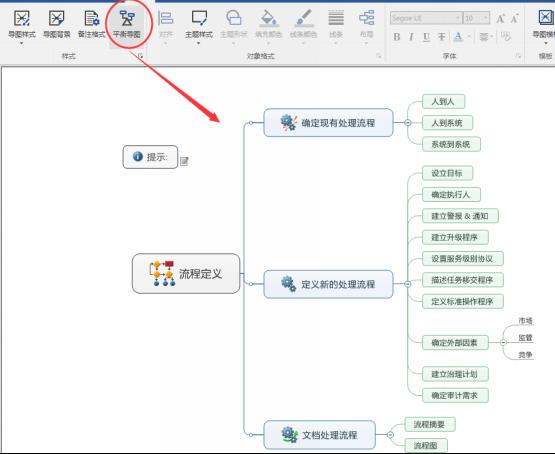Increase font size with grow font icon

point(500,18)
